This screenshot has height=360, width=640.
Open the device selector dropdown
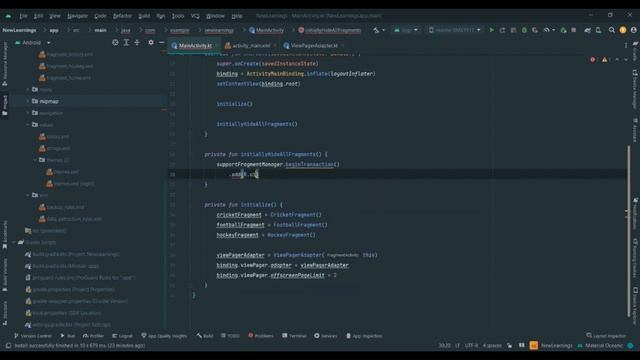coord(454,30)
